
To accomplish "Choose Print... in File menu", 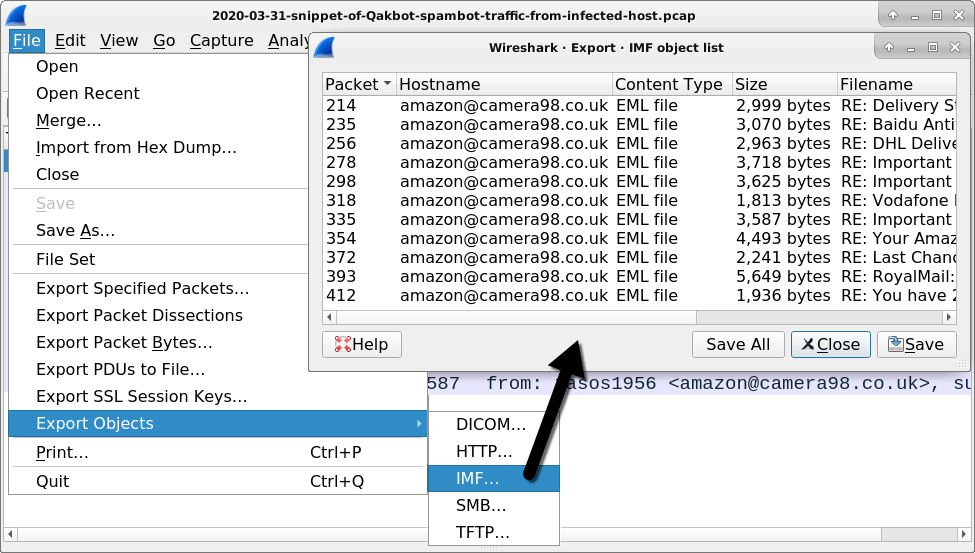I will pos(218,452).
